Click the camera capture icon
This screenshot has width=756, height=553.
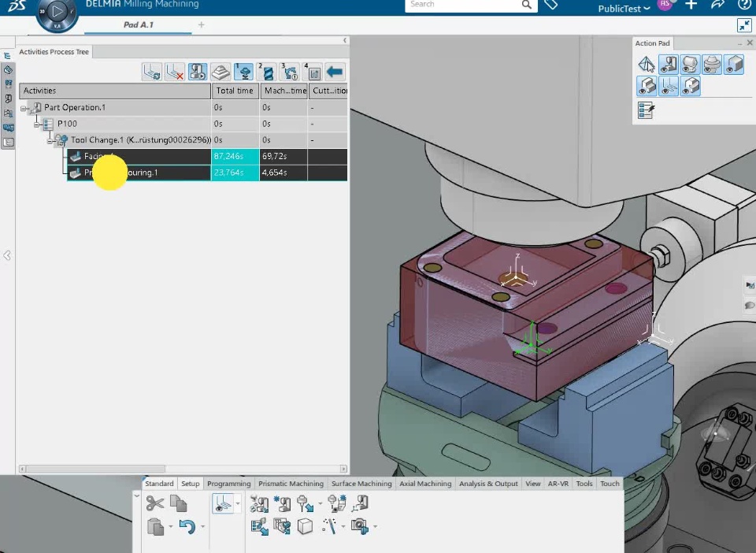360,526
